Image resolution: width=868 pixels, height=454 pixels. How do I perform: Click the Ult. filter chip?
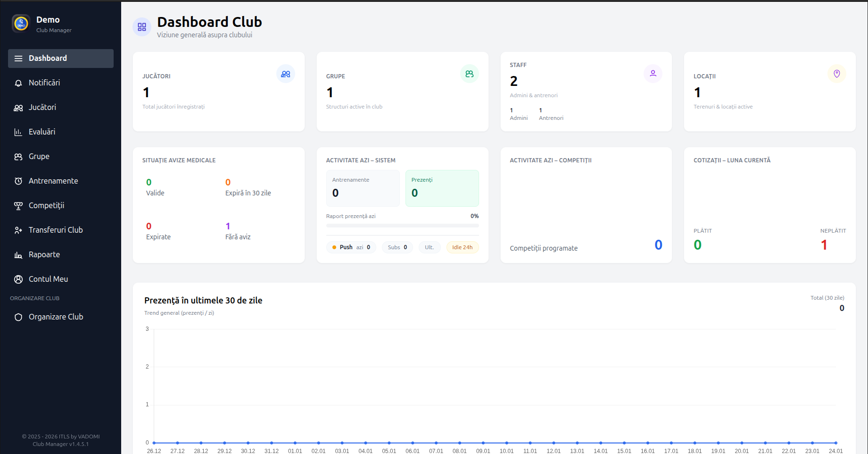429,247
